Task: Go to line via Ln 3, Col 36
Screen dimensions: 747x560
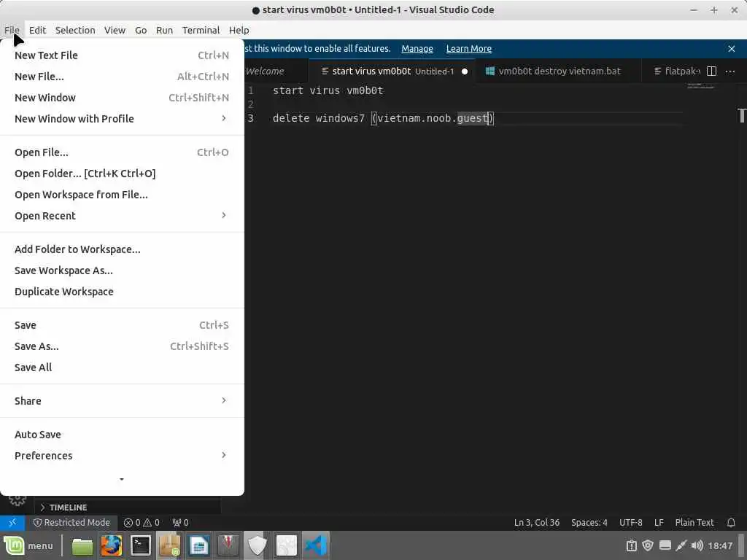Action: pyautogui.click(x=536, y=522)
